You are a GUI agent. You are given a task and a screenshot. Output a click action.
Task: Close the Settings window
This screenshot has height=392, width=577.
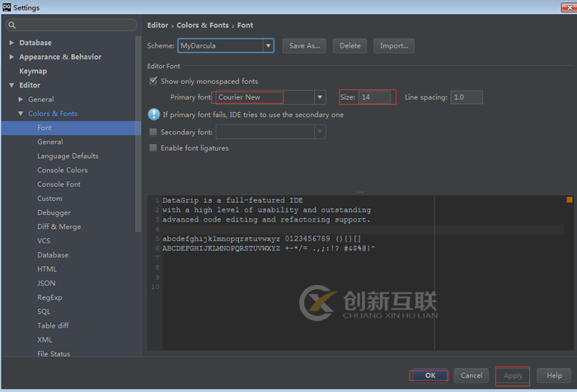pyautogui.click(x=569, y=7)
